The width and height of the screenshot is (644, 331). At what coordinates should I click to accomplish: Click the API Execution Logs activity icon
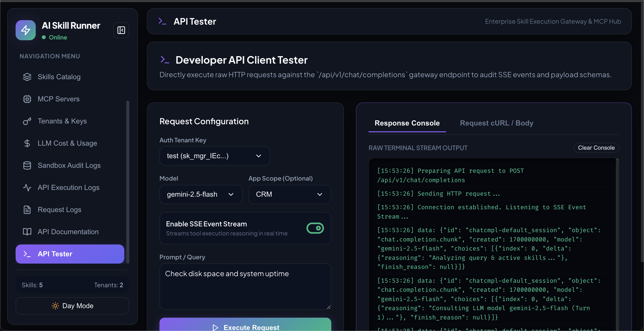[x=27, y=188]
